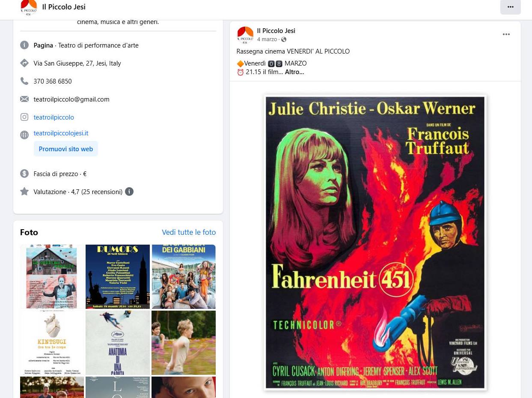This screenshot has width=532, height=398.
Task: Click the directions arrow icon by Via San Giuseppe
Action: pyautogui.click(x=24, y=63)
